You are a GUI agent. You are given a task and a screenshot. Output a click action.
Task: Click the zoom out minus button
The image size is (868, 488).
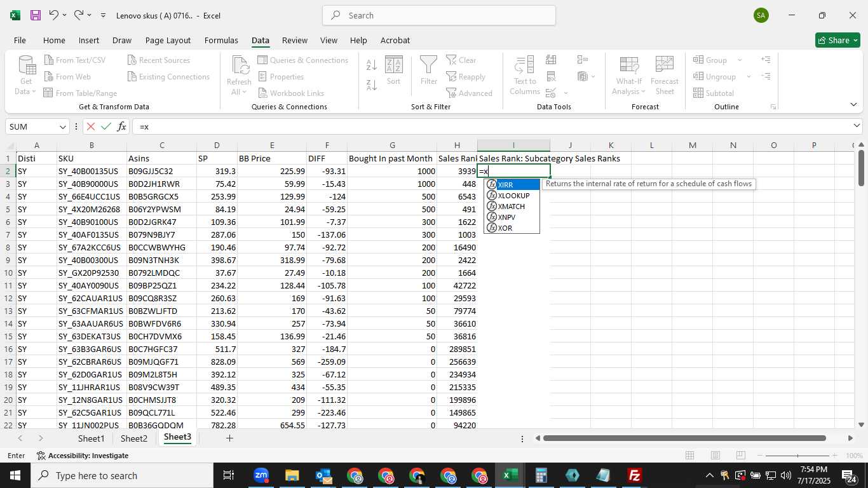pyautogui.click(x=761, y=456)
